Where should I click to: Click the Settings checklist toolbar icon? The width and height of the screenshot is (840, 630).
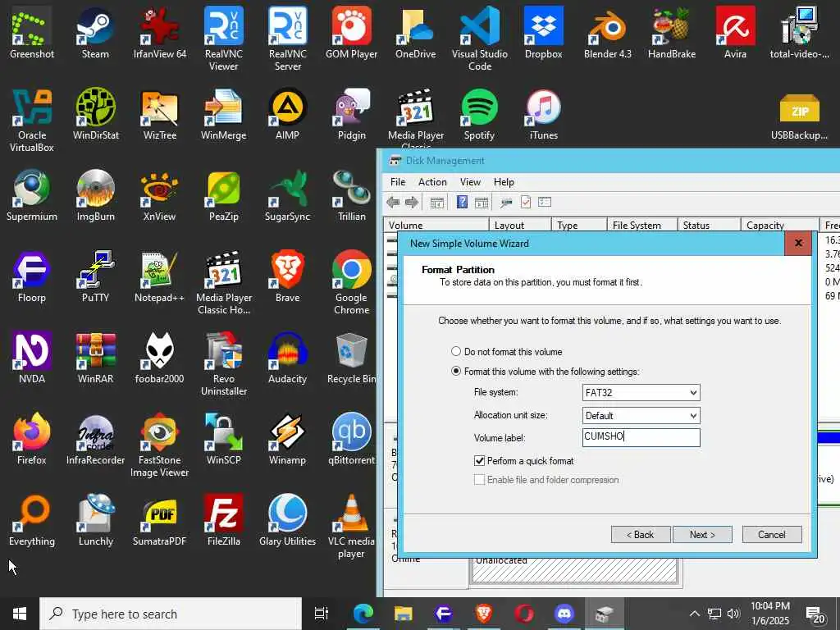click(545, 202)
